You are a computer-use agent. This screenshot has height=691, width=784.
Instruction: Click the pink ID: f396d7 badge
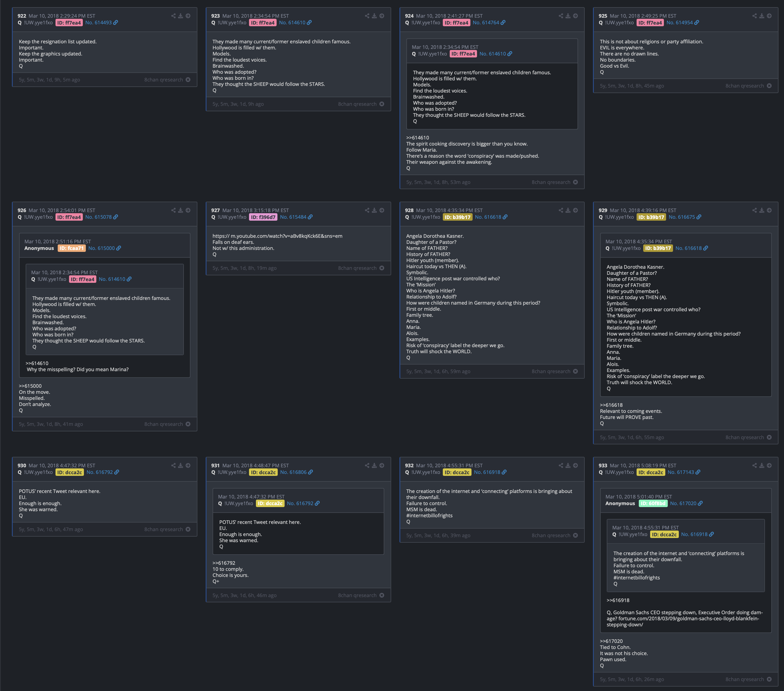point(263,217)
